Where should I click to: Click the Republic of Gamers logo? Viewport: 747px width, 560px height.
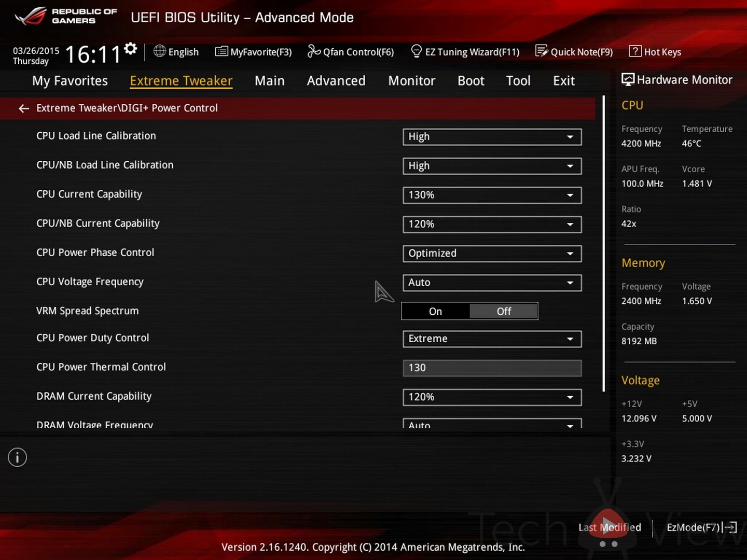[x=66, y=16]
